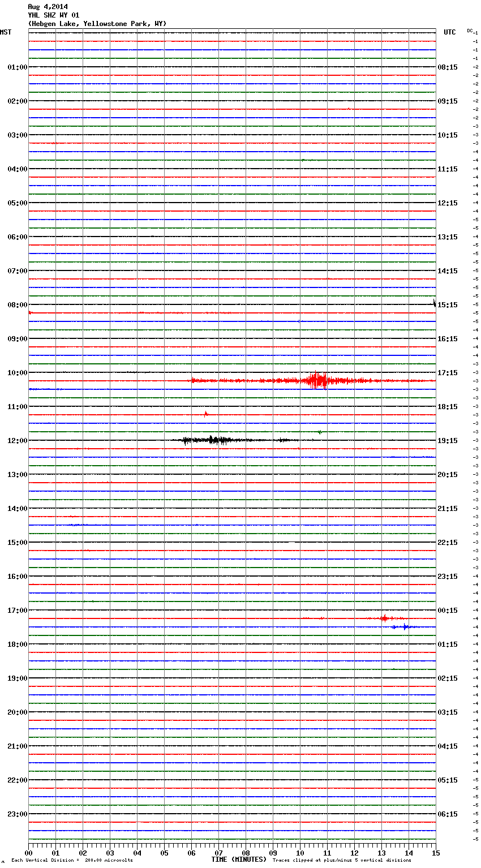The height and width of the screenshot is (868, 481).
Task: Click the '09:00' MST time label
Action: 18,339
